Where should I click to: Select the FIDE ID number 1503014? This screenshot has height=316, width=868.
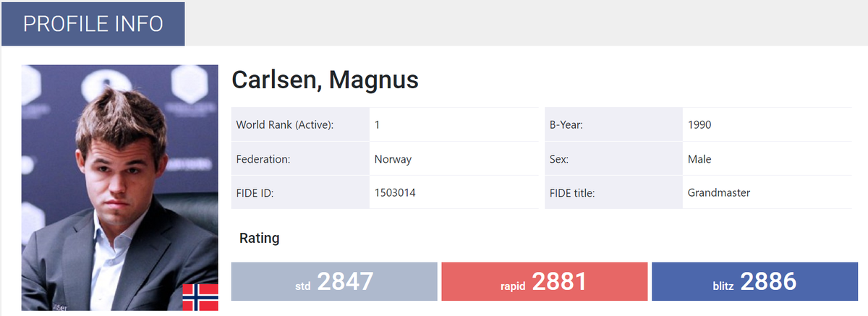click(x=395, y=192)
